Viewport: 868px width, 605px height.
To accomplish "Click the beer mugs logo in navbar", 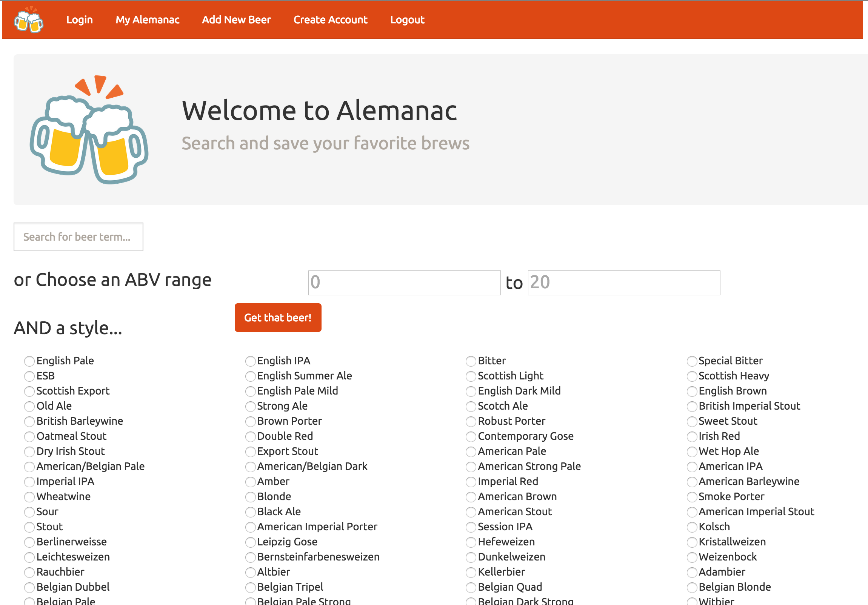I will tap(29, 20).
